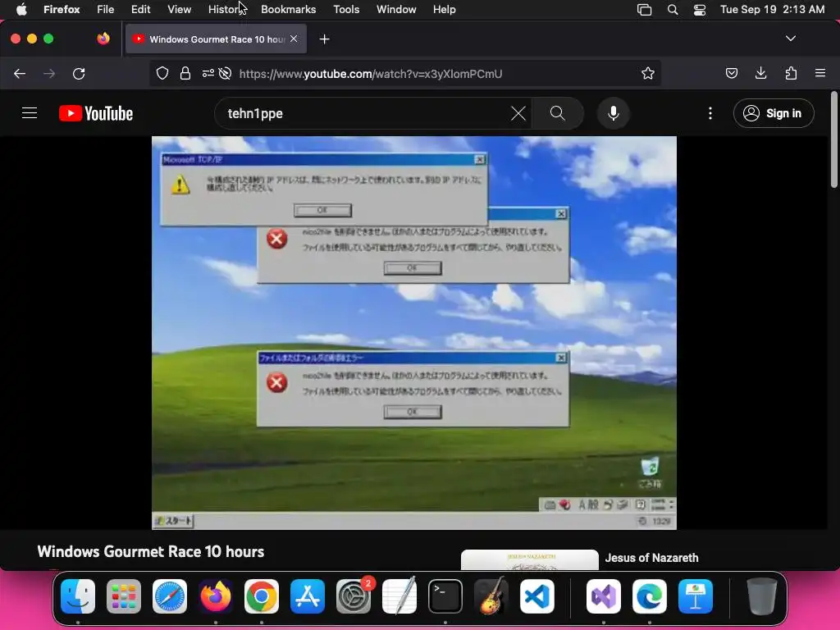
Task: Open the Help menu
Action: coord(444,9)
